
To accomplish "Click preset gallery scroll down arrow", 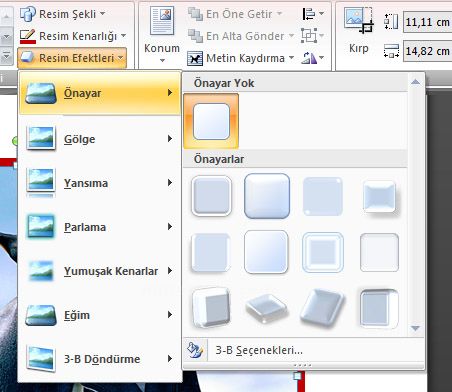I will point(415,328).
